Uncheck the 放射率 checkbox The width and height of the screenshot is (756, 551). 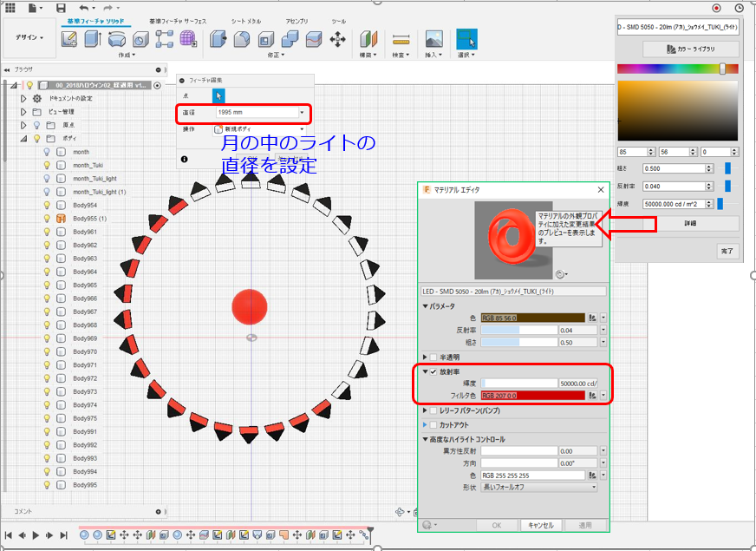(433, 372)
